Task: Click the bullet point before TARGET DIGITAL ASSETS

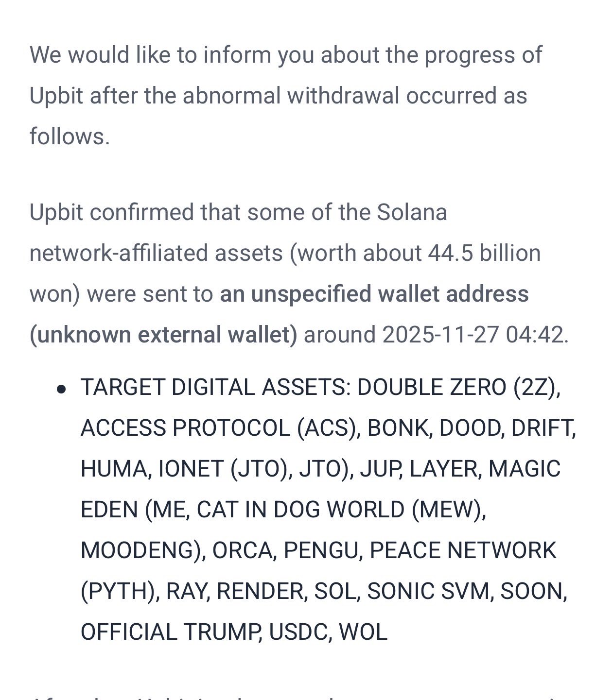Action: click(x=61, y=389)
